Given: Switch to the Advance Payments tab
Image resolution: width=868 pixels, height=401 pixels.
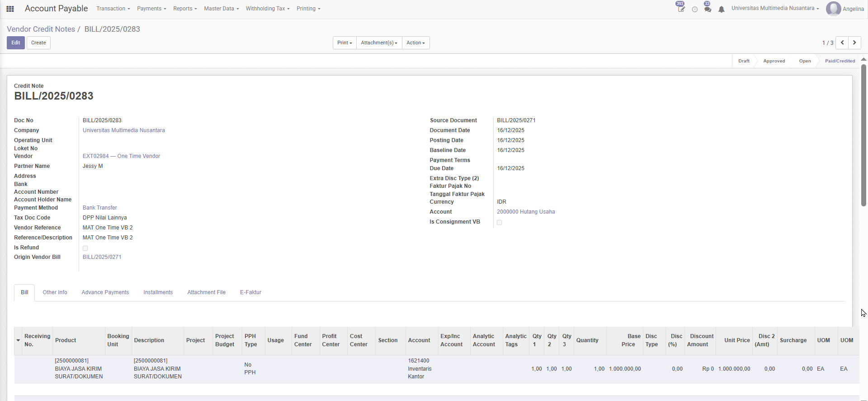Looking at the screenshot, I should pos(105,292).
